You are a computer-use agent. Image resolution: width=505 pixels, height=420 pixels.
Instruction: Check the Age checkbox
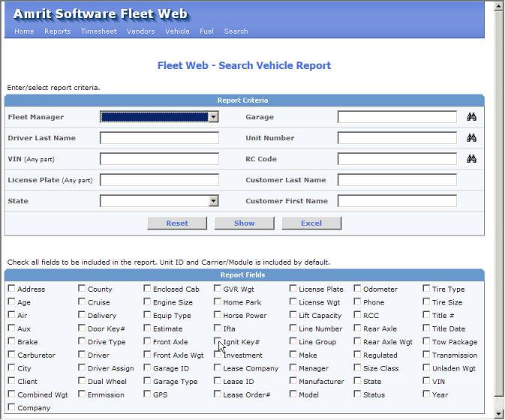point(11,301)
